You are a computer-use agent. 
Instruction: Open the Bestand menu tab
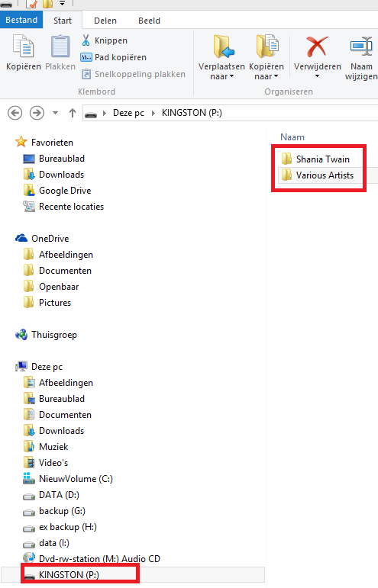(21, 20)
